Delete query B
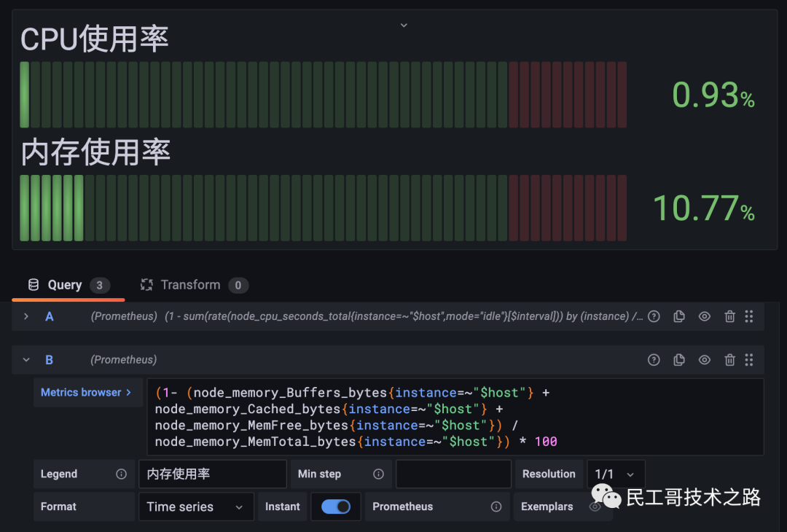This screenshot has height=532, width=787. click(x=729, y=359)
